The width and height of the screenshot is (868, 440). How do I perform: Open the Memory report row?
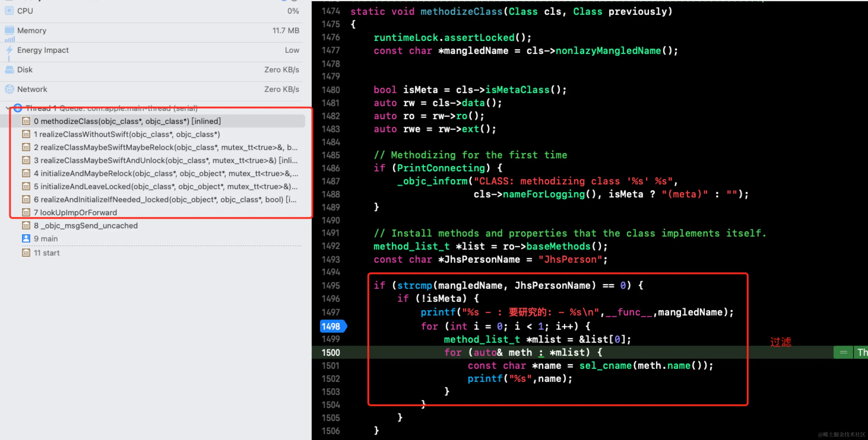[152, 31]
